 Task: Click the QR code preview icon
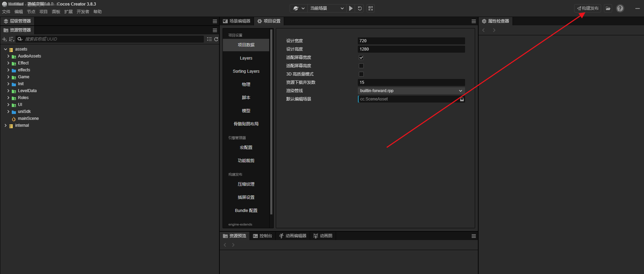[x=371, y=8]
